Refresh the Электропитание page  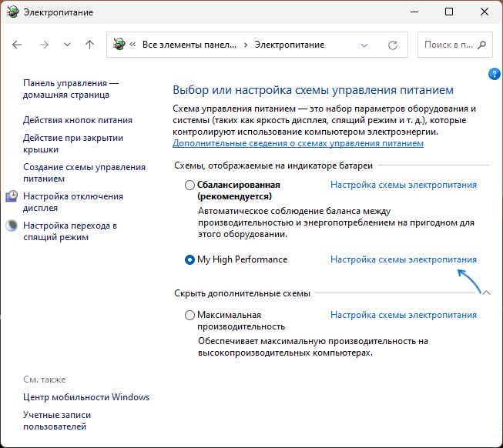(393, 45)
